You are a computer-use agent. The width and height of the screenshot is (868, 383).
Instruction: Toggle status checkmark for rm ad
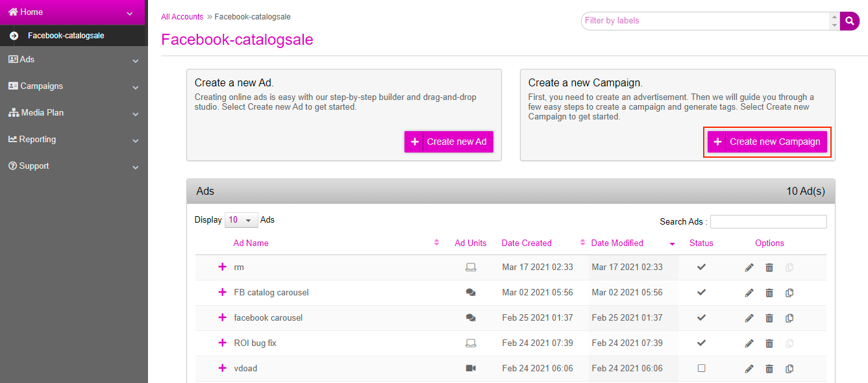coord(701,267)
